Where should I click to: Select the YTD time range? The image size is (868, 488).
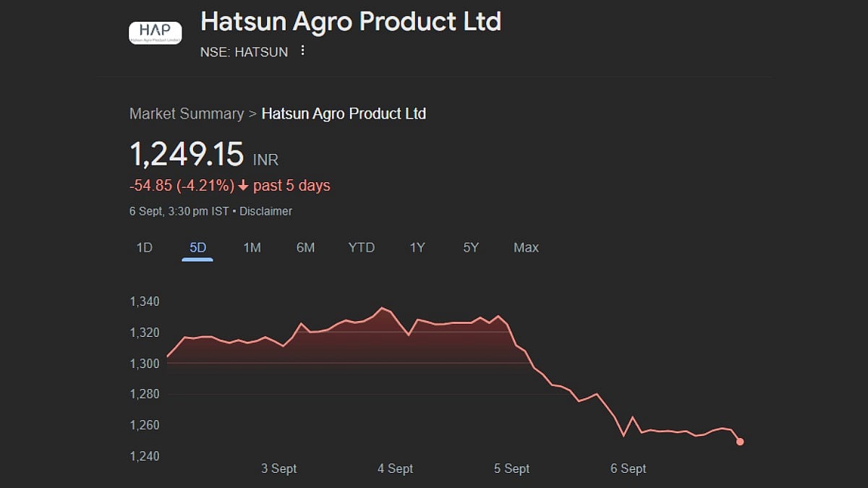(361, 247)
